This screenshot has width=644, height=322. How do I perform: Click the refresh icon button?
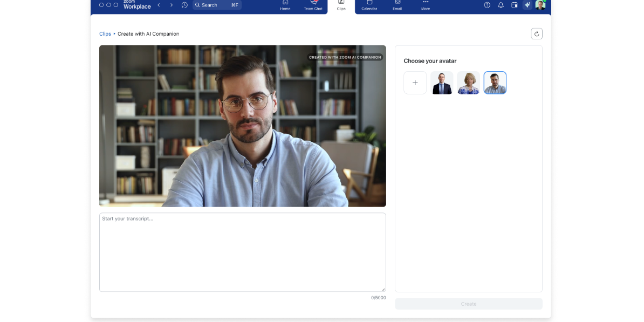[536, 33]
